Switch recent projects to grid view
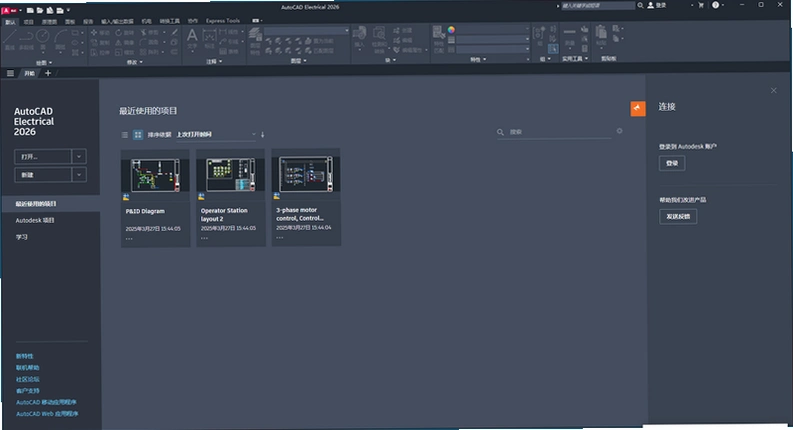Image resolution: width=793 pixels, height=430 pixels. 138,135
